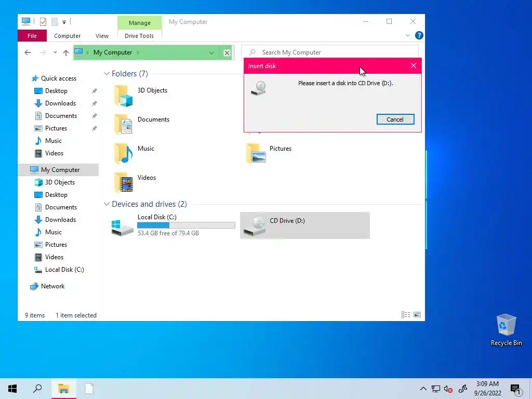Click Cancel in the Insert disk dialog
The width and height of the screenshot is (532, 399).
tap(395, 119)
